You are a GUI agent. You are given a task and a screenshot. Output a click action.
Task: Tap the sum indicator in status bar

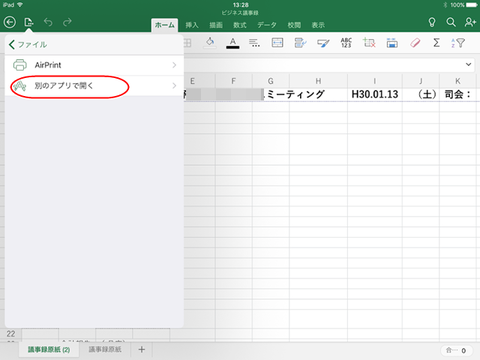pos(456,350)
